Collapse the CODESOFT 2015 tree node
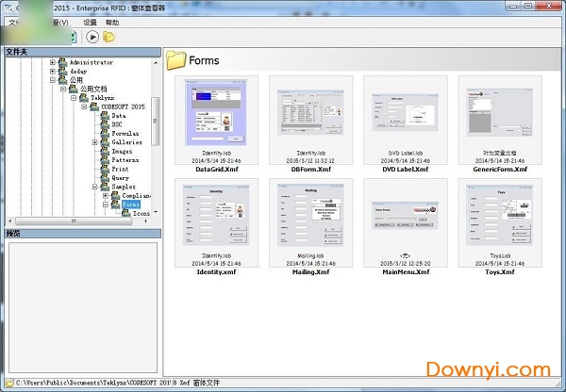The height and width of the screenshot is (392, 566). coord(84,106)
